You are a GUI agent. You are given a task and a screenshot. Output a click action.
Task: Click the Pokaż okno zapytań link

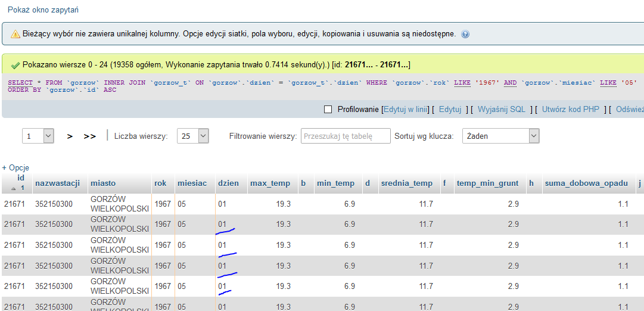[x=43, y=10]
